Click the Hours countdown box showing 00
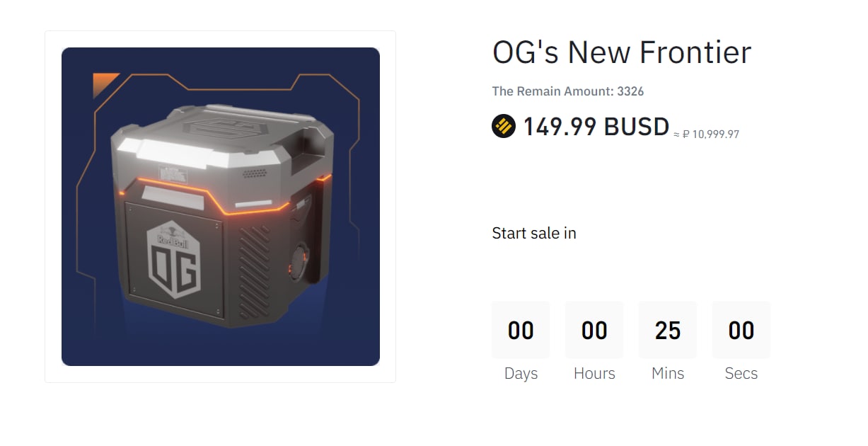The height and width of the screenshot is (446, 868). coord(594,330)
